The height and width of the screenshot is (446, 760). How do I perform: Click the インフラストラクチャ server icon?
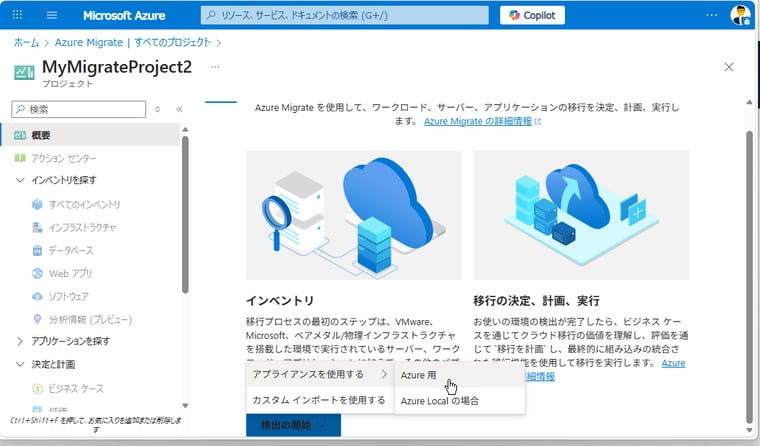(37, 227)
